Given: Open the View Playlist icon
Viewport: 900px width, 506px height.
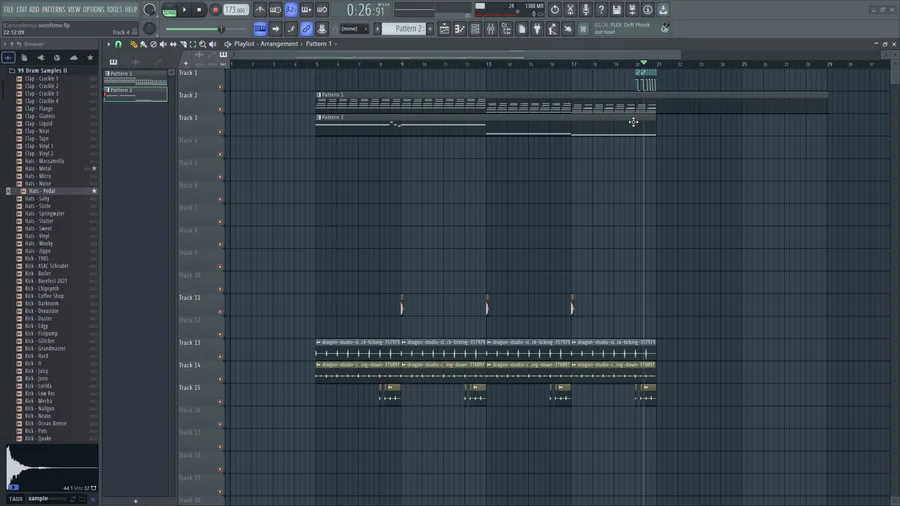Looking at the screenshot, I should (444, 29).
